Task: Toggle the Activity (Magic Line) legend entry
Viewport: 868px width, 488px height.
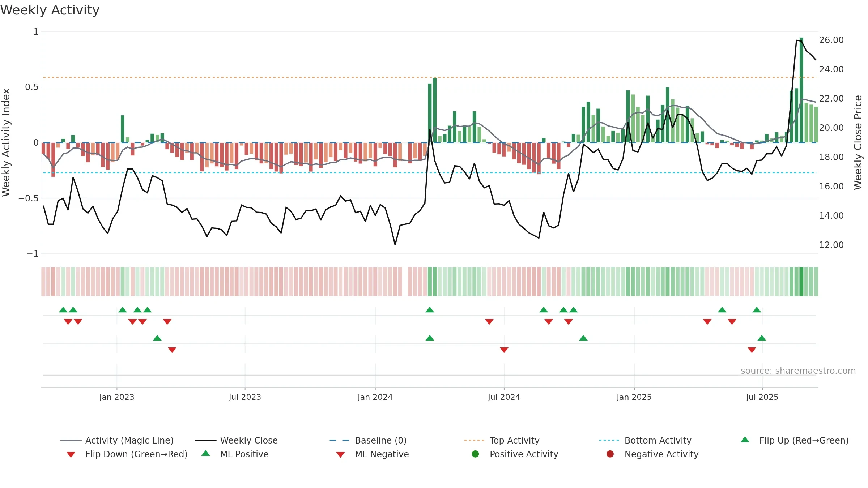Action: coord(117,440)
